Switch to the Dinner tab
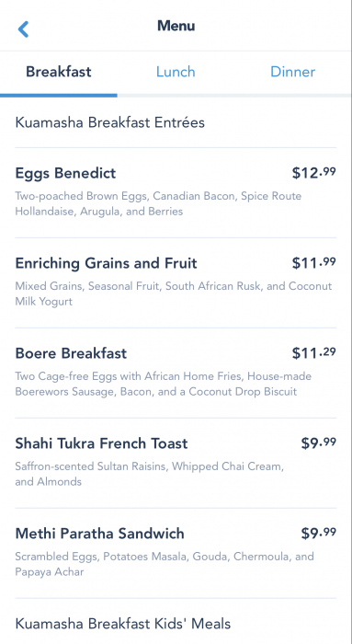This screenshot has height=644, width=352. pyautogui.click(x=292, y=72)
